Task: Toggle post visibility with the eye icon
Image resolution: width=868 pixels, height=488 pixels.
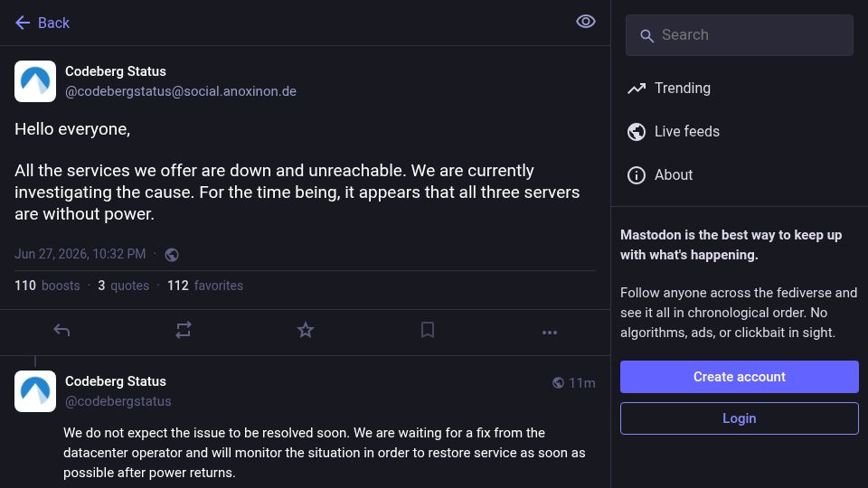Action: (585, 22)
